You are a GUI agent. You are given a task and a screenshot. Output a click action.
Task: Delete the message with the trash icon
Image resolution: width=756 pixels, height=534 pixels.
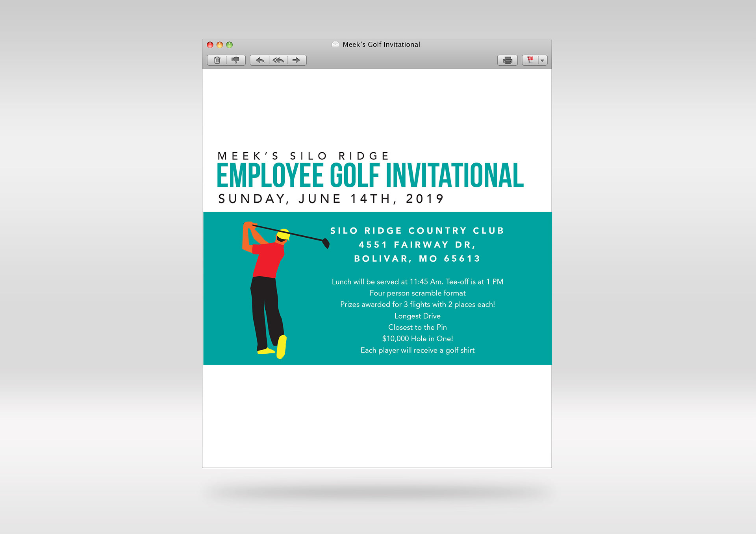[217, 60]
